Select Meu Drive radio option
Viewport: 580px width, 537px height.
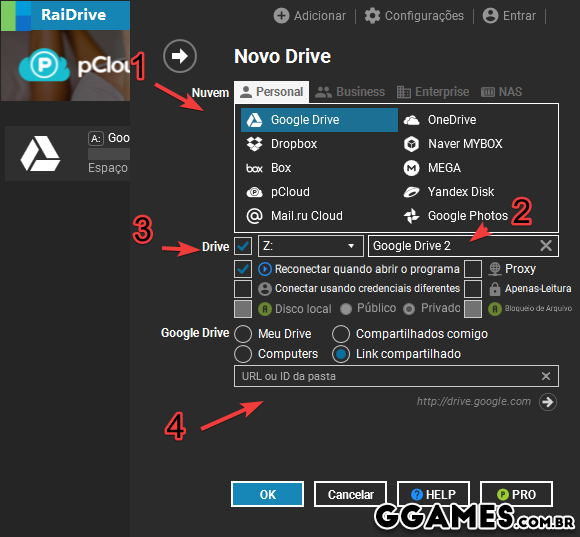[x=243, y=334]
